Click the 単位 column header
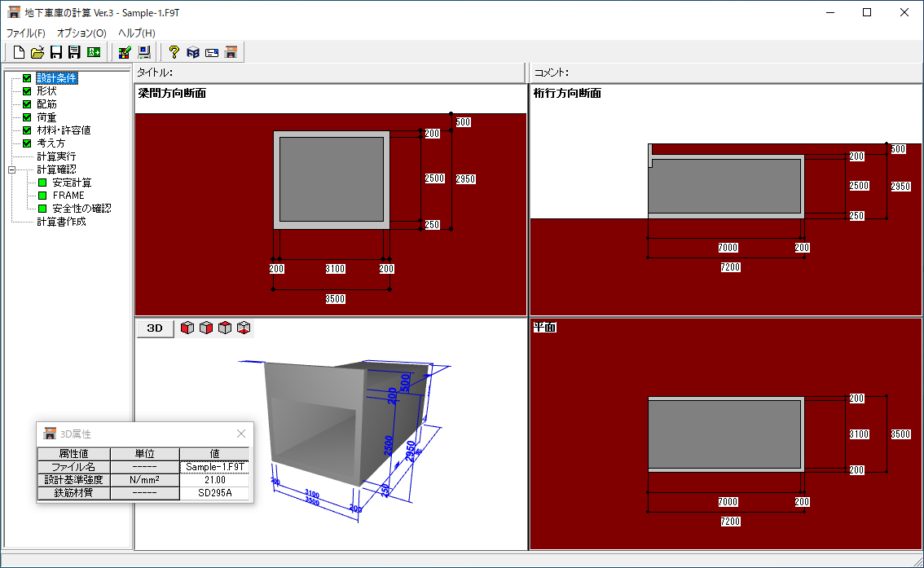Screen dimensions: 924x568 click(145, 454)
